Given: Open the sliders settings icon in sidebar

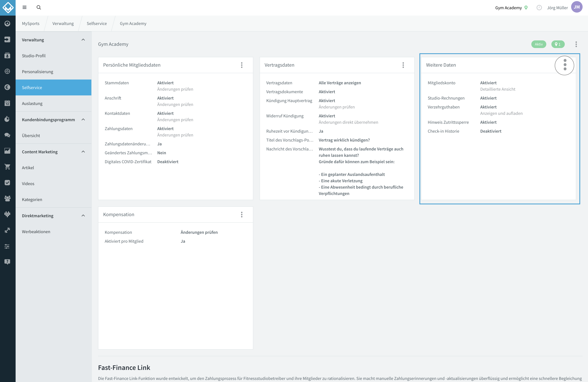Looking at the screenshot, I should [7, 246].
